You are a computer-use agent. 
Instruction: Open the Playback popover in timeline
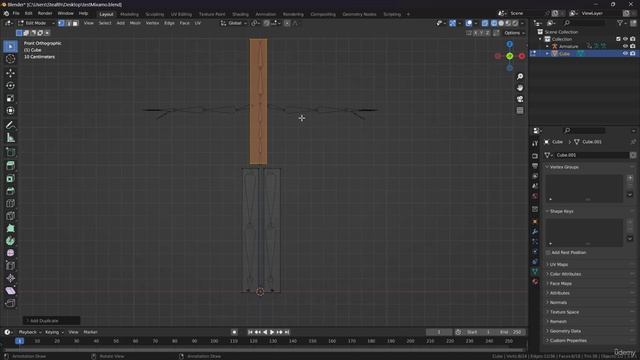tap(30, 332)
